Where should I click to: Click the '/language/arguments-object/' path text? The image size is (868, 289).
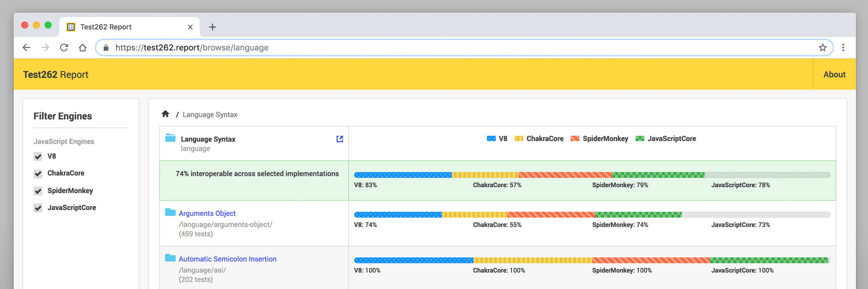[225, 224]
